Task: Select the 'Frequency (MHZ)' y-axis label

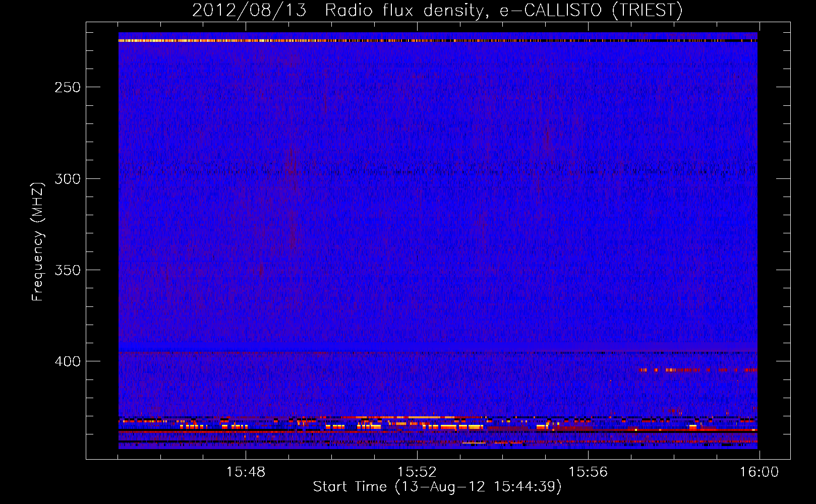Action: (x=38, y=241)
